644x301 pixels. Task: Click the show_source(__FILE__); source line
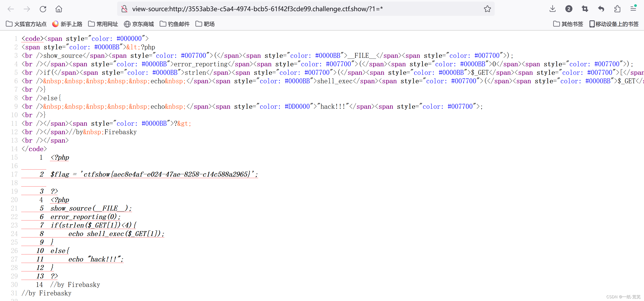coord(91,208)
